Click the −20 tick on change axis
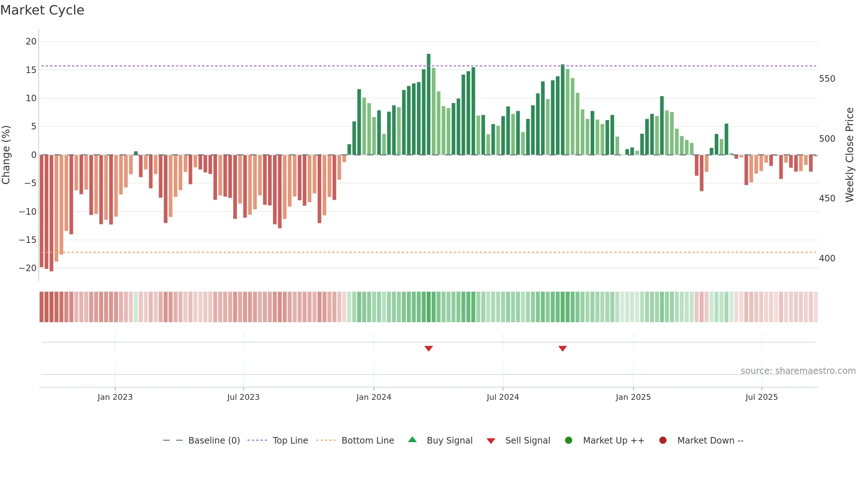868x488 pixels. 28,268
